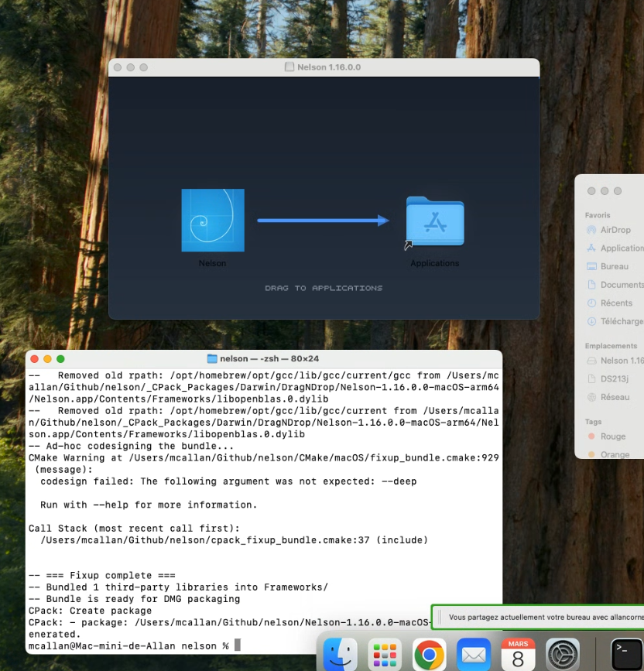The image size is (644, 671).
Task: Select the Orange tag in Finder sidebar
Action: click(615, 454)
